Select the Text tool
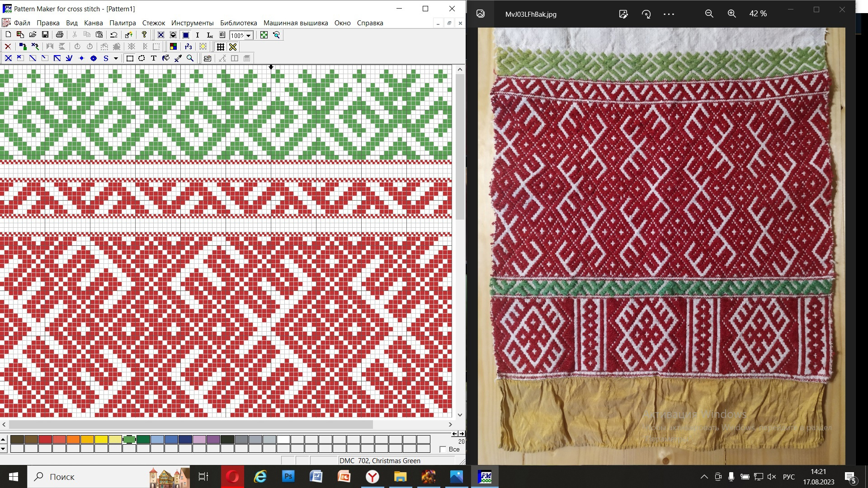Image resolution: width=868 pixels, height=488 pixels. [154, 58]
